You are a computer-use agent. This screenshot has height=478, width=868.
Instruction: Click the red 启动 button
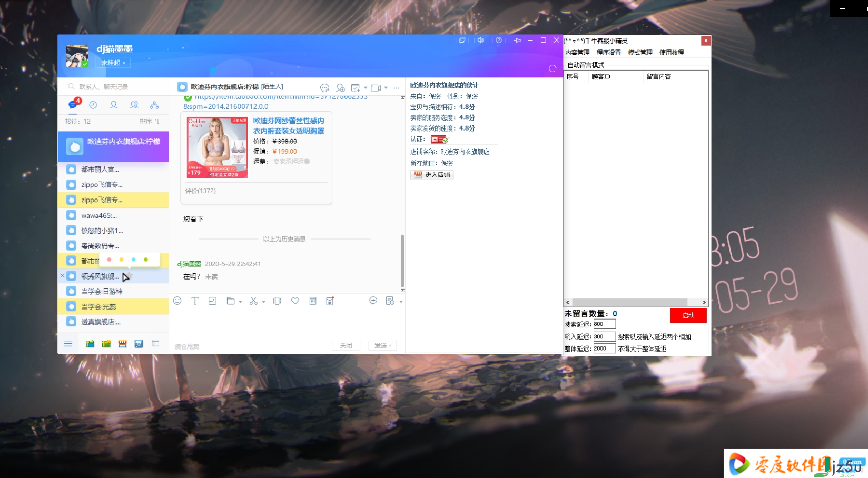688,315
